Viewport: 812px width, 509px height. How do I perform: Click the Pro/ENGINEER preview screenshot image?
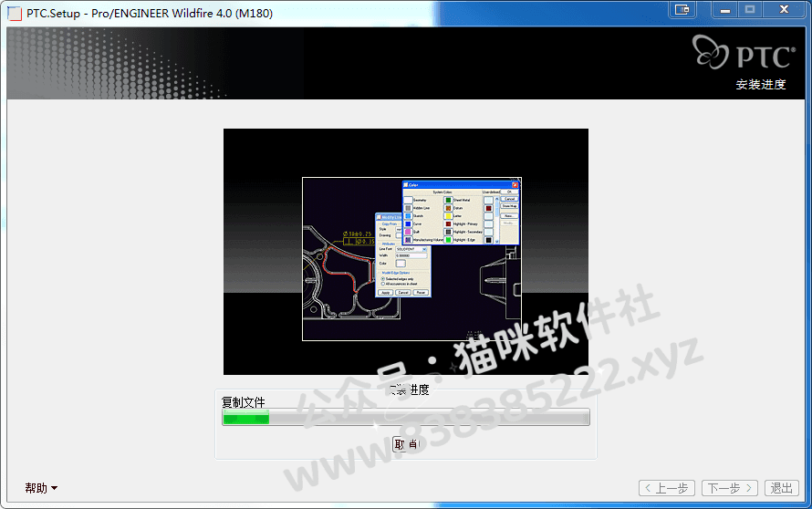tap(406, 252)
